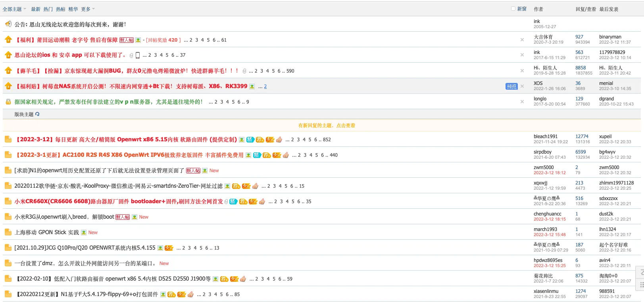Open the 全部主题 dropdown filter

point(14,9)
